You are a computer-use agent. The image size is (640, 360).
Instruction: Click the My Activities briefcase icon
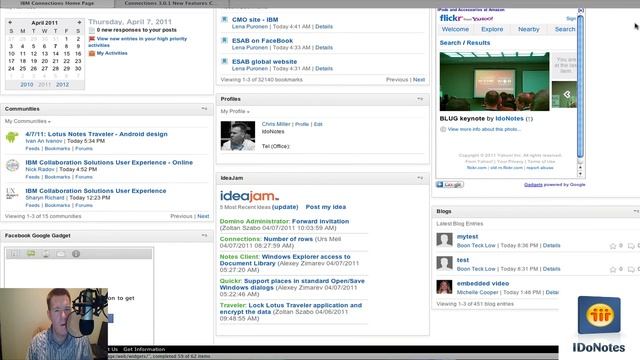(92, 53)
